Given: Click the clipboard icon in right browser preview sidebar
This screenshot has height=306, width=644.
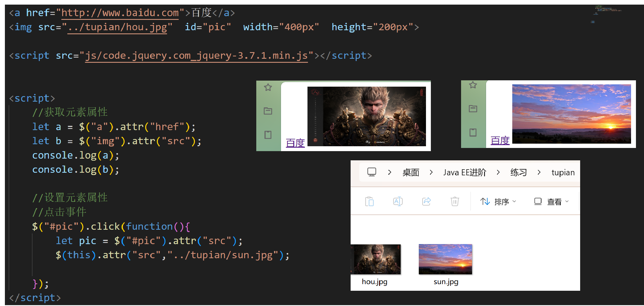Looking at the screenshot, I should click(x=473, y=132).
